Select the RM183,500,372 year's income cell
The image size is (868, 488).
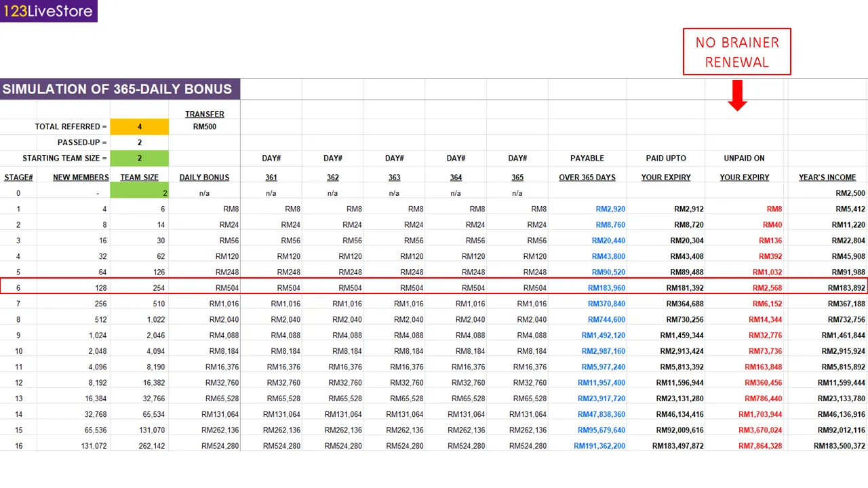840,446
